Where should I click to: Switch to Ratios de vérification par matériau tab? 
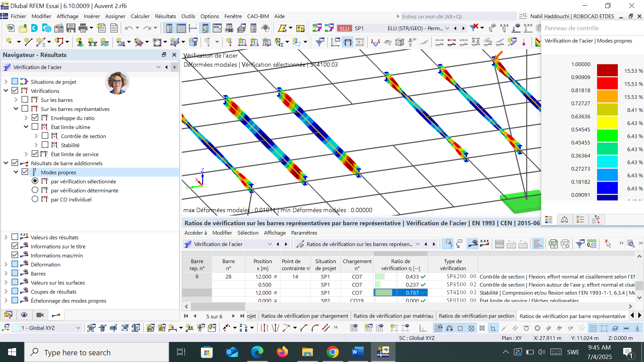click(393, 316)
